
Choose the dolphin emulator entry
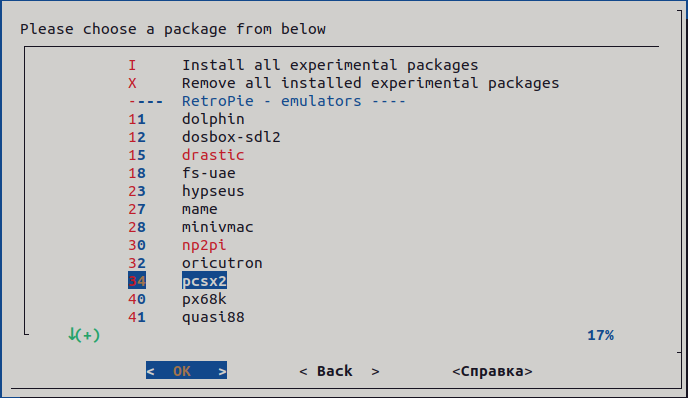[213, 119]
